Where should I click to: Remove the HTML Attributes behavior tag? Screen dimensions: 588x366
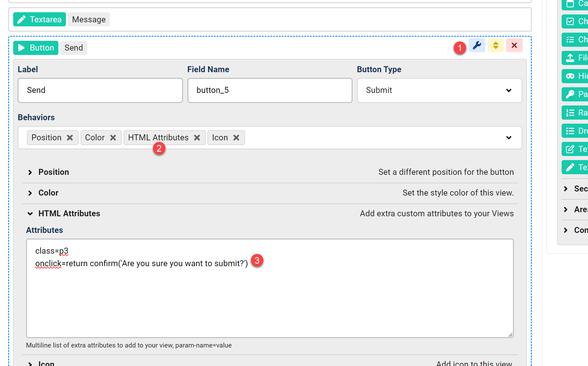(x=197, y=138)
